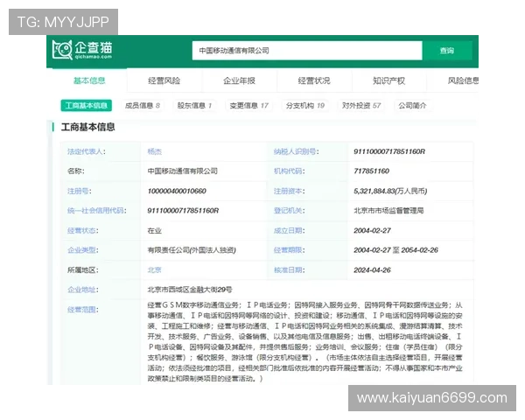The height and width of the screenshot is (420, 525).
Task: Click the green 查询 search button
Action: point(447,51)
